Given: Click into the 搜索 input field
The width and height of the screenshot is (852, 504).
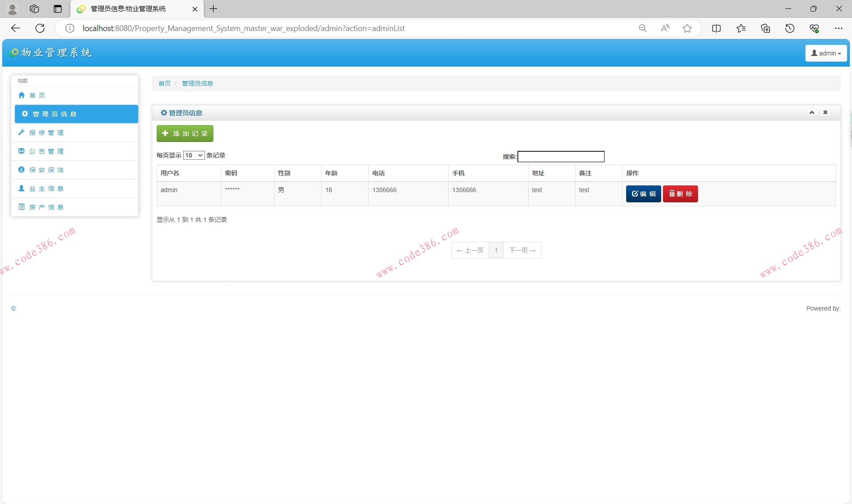Looking at the screenshot, I should (560, 157).
